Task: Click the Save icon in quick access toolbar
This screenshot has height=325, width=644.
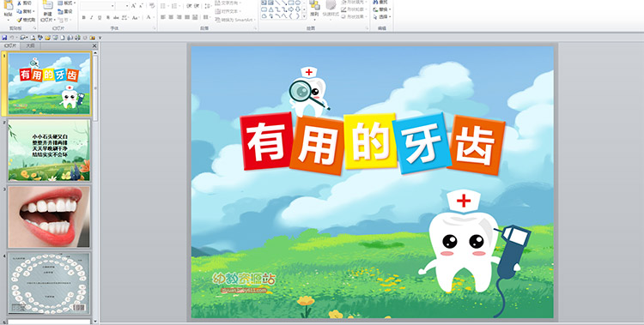Action: (4, 38)
